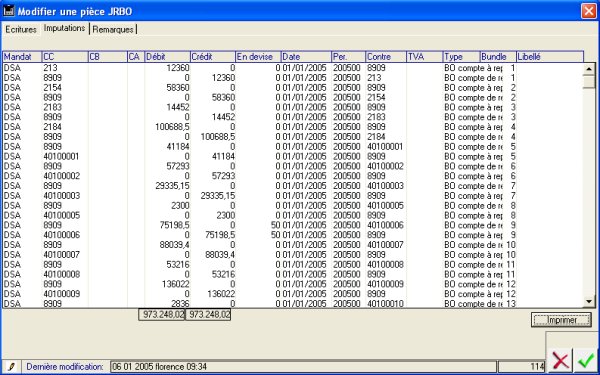
Task: Click scrollbar down arrow
Action: (589, 302)
